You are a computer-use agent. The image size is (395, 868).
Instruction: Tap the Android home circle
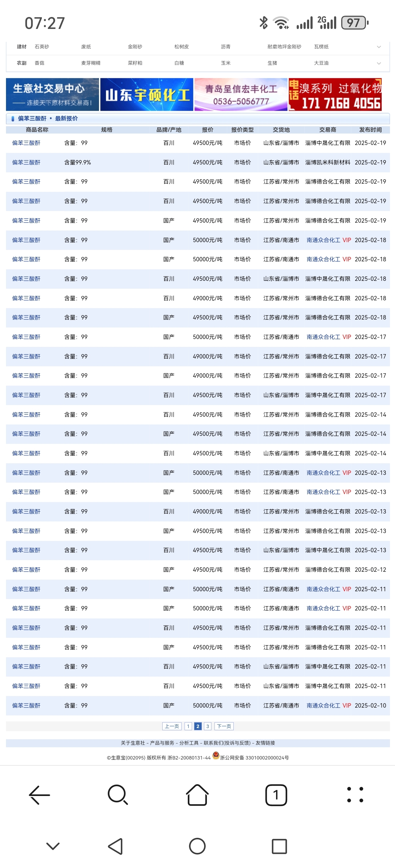(x=197, y=846)
